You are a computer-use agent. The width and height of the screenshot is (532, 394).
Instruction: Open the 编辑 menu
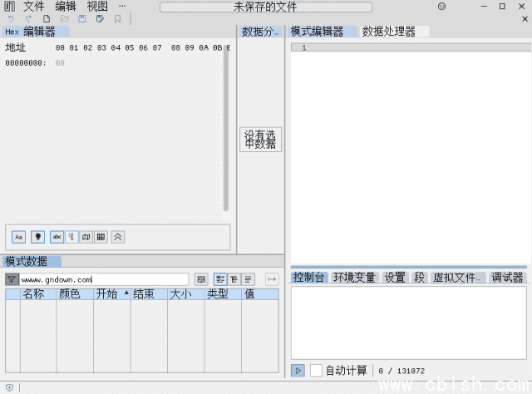click(66, 7)
